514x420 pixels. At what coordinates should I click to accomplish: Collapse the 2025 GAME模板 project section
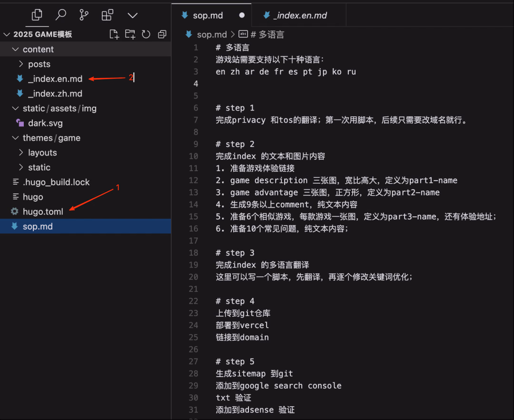[7, 34]
